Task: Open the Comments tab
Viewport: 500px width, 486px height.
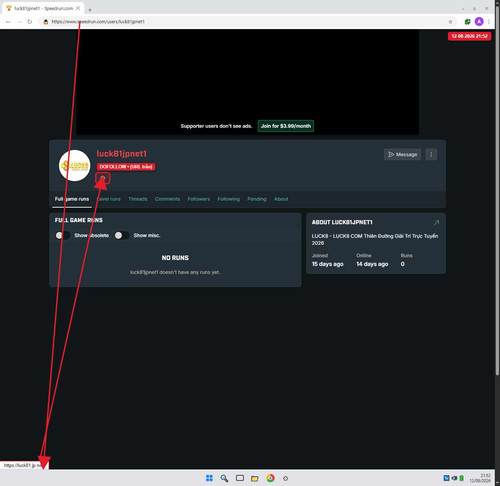Action: point(167,199)
